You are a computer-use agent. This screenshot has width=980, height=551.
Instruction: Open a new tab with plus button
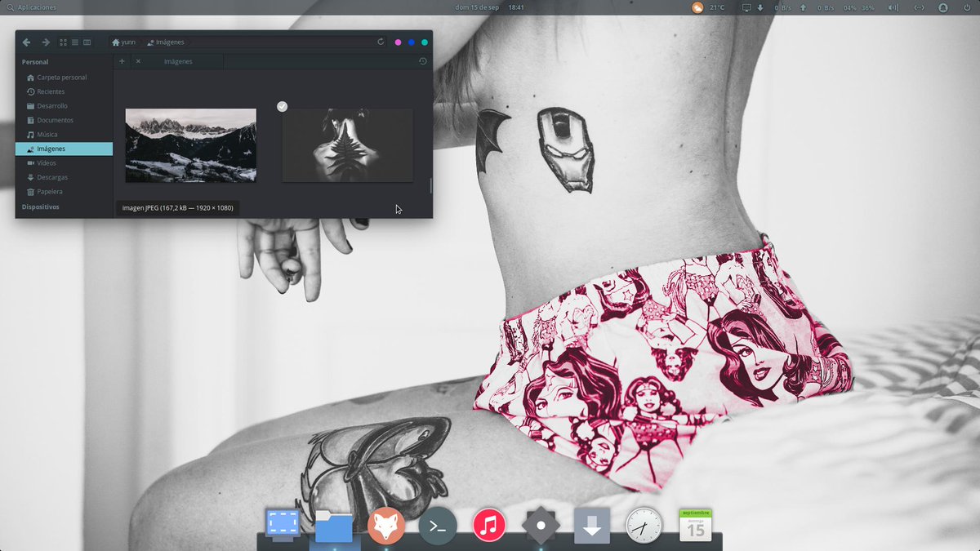122,61
